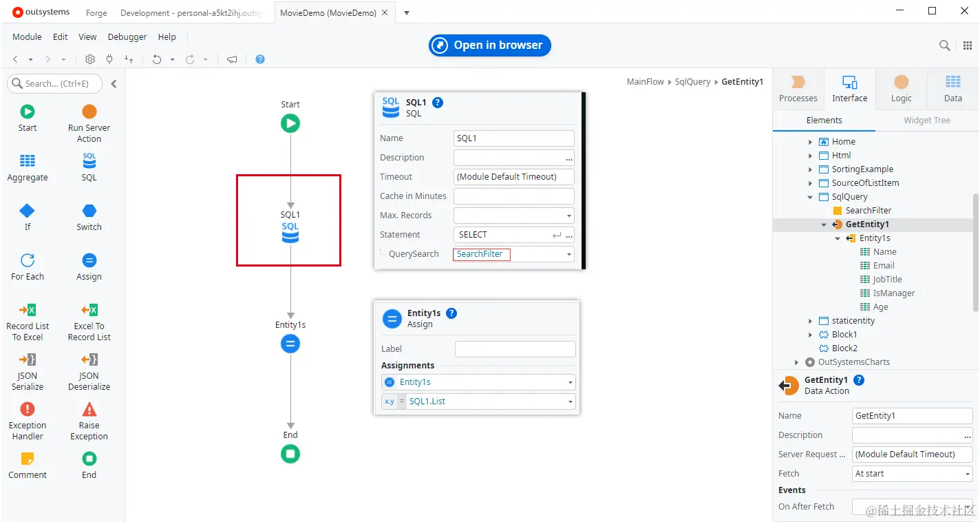Open the Edit menu
This screenshot has width=980, height=522.
click(61, 37)
